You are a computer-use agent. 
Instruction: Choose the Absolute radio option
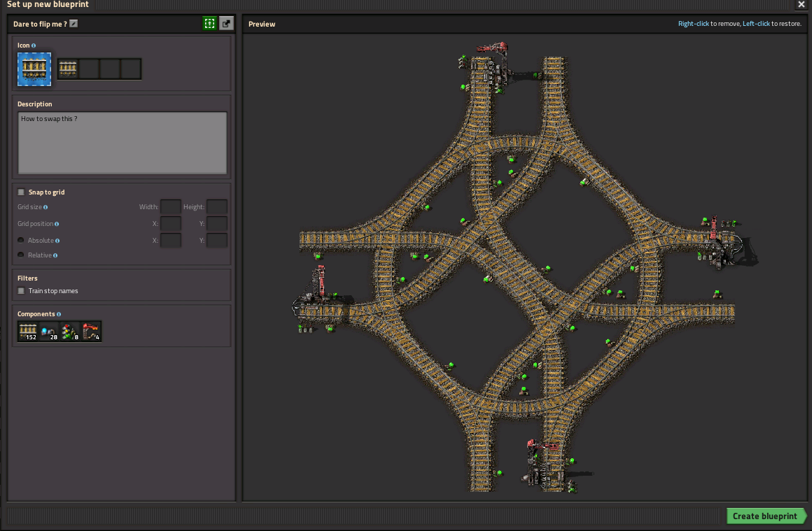point(21,240)
